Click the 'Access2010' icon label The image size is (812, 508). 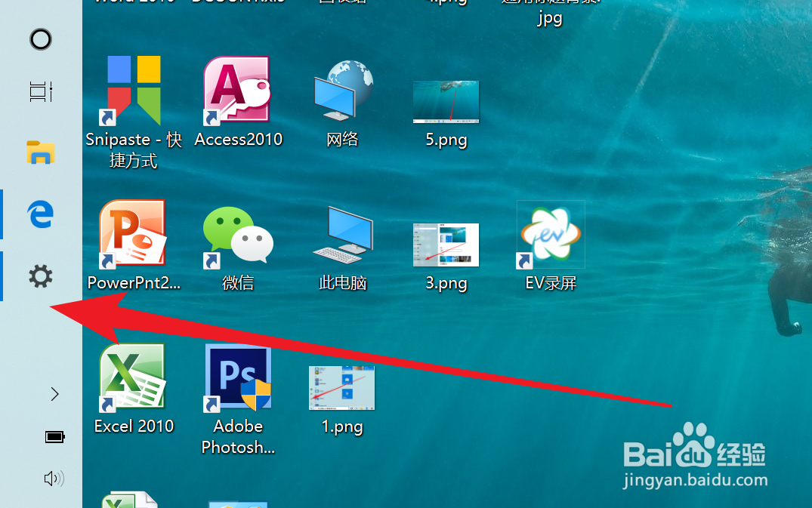pos(238,139)
